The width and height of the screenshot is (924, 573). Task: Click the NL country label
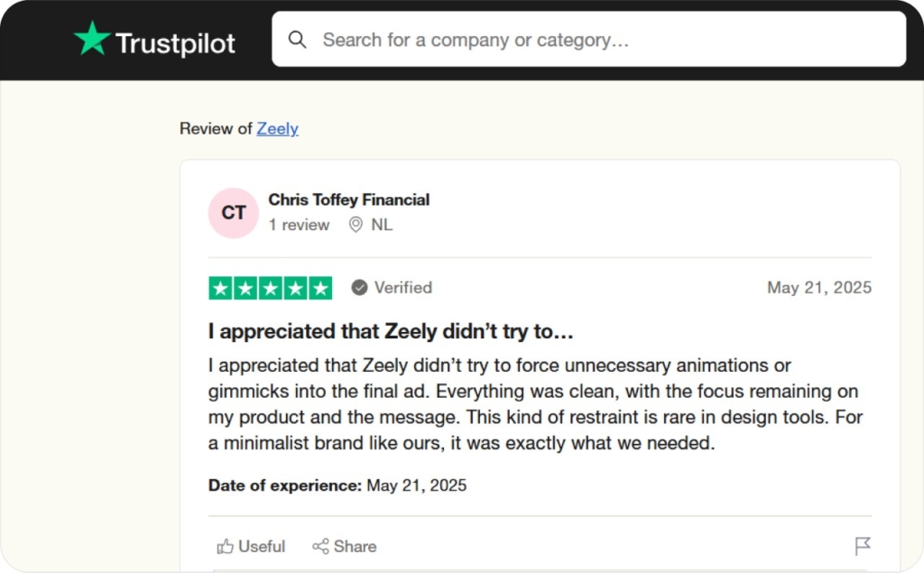click(x=382, y=225)
